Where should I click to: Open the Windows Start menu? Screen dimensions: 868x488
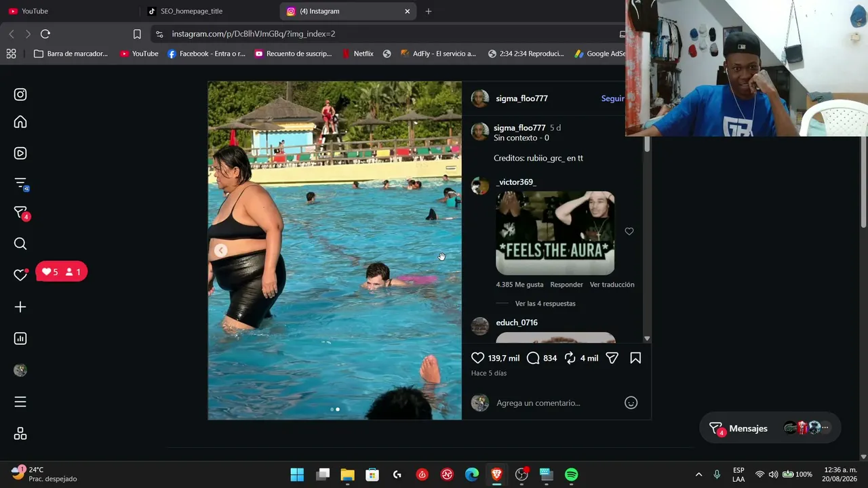(x=297, y=474)
